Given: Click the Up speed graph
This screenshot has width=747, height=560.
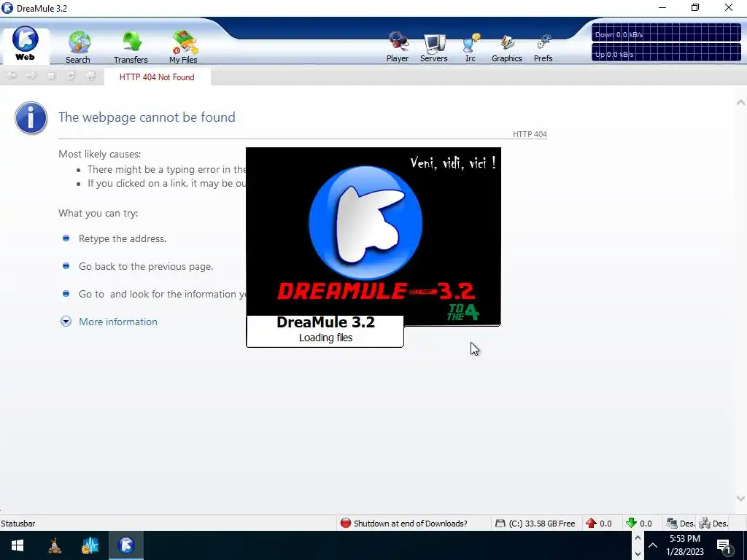Looking at the screenshot, I should point(666,52).
